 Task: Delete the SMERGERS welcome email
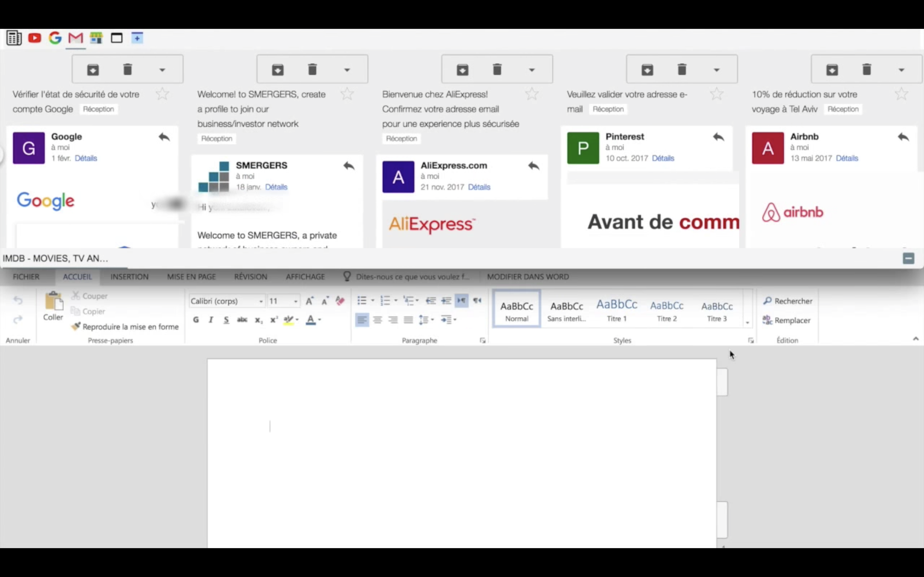pos(312,70)
